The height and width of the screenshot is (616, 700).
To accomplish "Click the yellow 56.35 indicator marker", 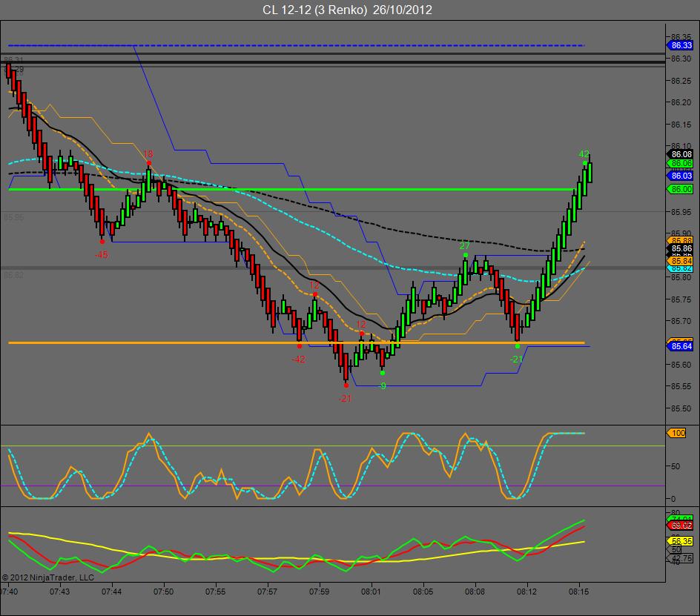I will (680, 541).
